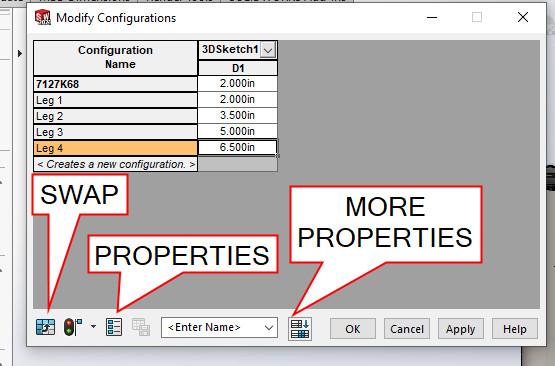Click the grayed-out custom properties tables icon
Viewport: 555px width, 366px height.
point(141,327)
